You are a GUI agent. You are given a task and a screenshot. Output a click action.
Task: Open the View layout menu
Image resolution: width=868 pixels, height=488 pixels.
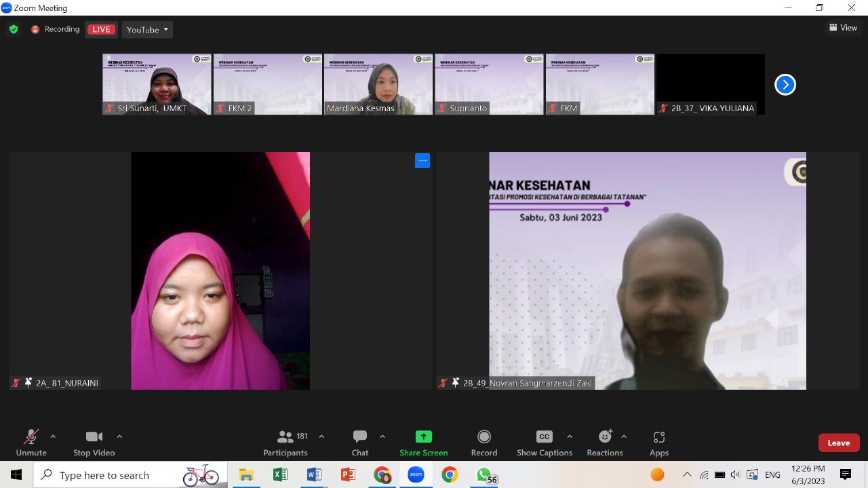pos(843,28)
